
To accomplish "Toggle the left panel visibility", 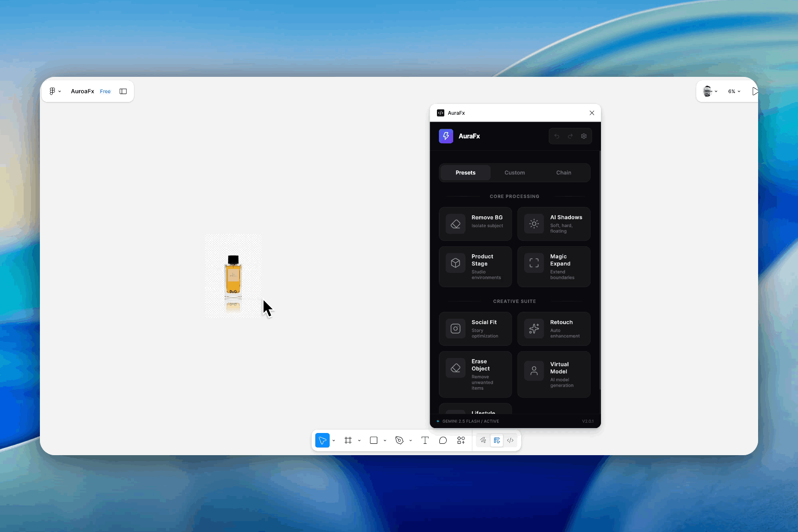I will click(x=123, y=91).
